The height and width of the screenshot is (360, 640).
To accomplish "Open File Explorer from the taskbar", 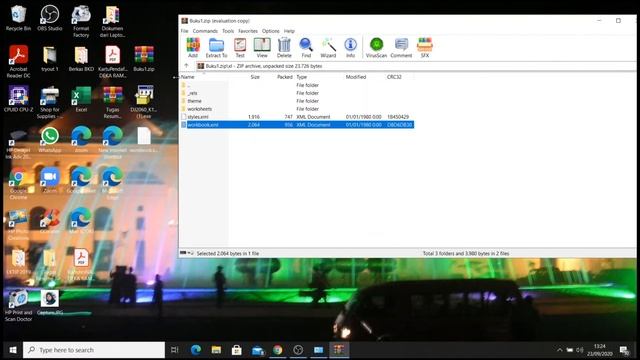I will click(216, 350).
